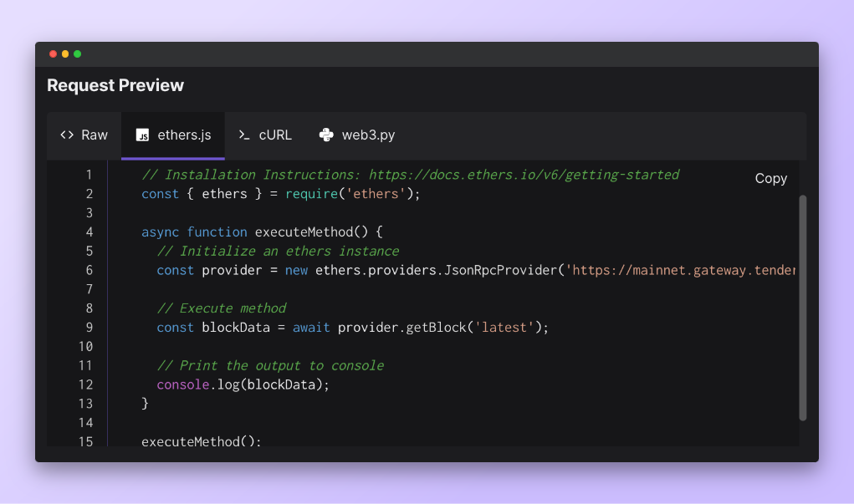Click the Request Preview title text

(x=115, y=84)
